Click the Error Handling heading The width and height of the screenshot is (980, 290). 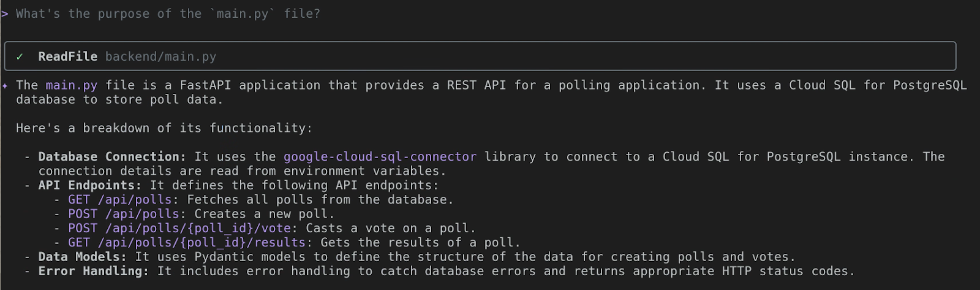pyautogui.click(x=93, y=271)
